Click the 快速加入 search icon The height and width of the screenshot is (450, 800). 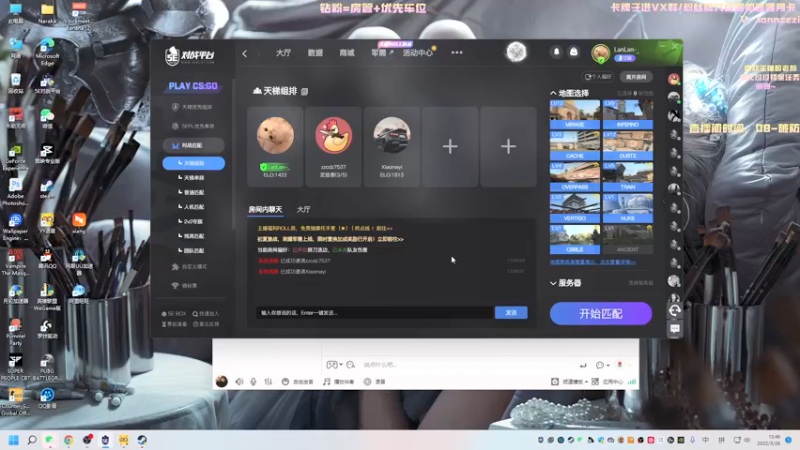pyautogui.click(x=195, y=314)
